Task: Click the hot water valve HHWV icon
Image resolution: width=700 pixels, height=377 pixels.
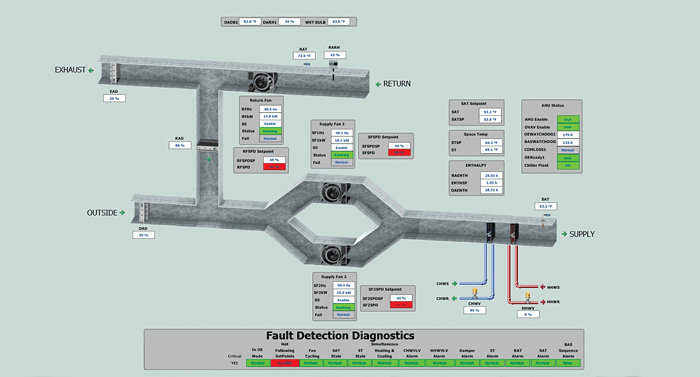Action: (528, 297)
